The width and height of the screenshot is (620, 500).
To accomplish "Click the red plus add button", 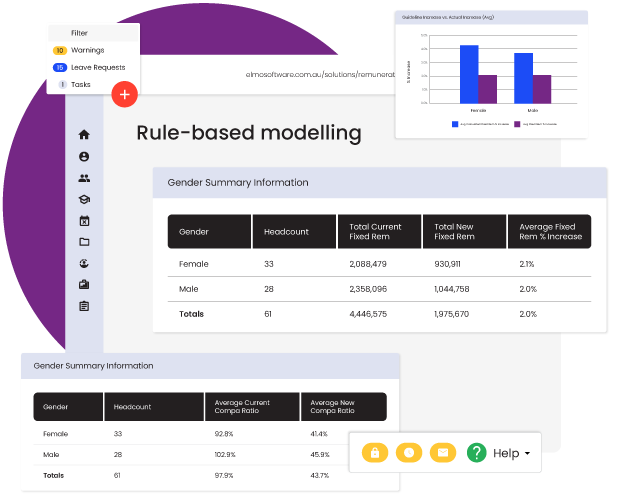I will tap(125, 94).
